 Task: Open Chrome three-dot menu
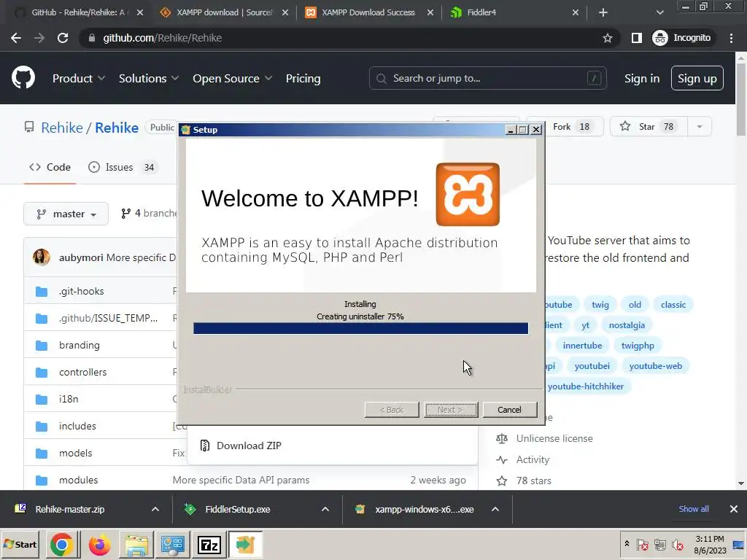[731, 38]
